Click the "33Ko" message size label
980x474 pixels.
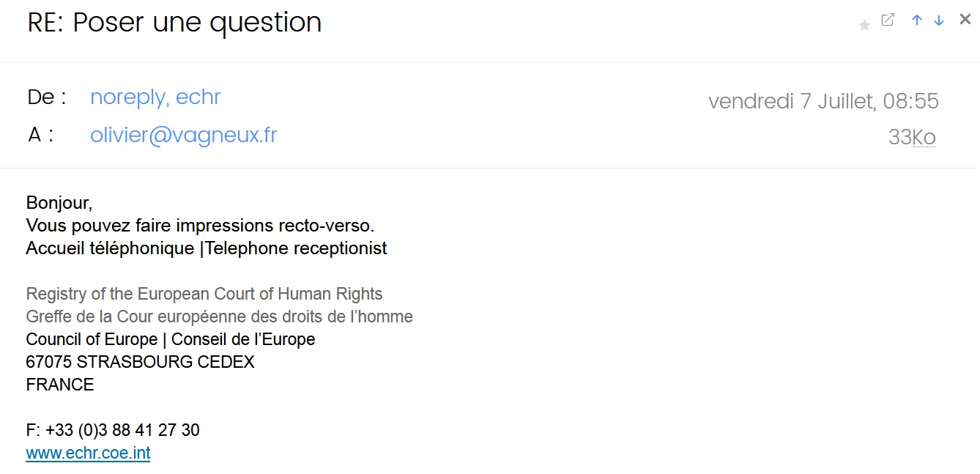pos(912,137)
